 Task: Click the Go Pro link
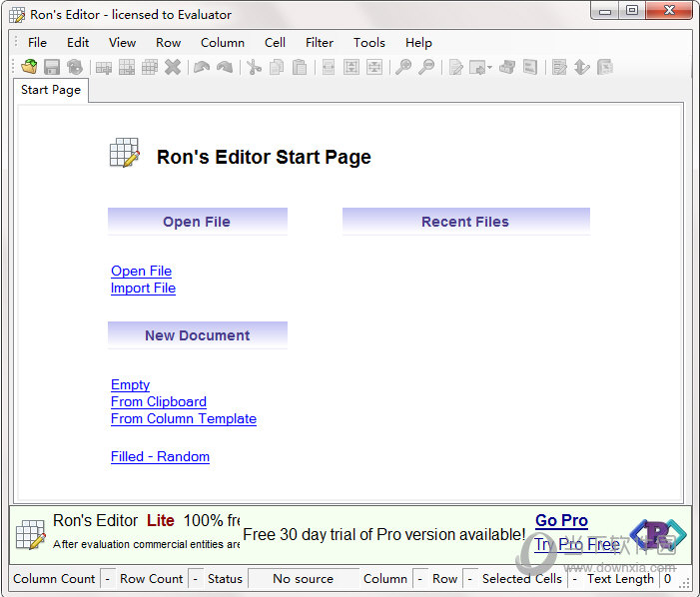[x=561, y=520]
